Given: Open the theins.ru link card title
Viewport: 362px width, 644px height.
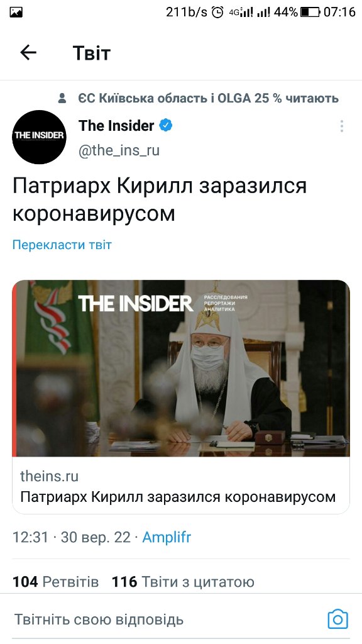Looking at the screenshot, I should click(178, 497).
